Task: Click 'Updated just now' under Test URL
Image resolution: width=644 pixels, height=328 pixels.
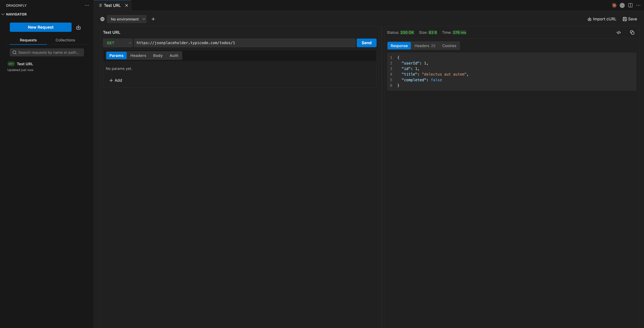Action: click(20, 70)
